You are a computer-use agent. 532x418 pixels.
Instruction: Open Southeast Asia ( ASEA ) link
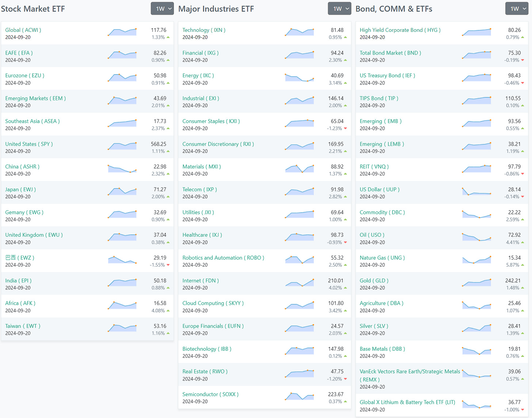(33, 121)
